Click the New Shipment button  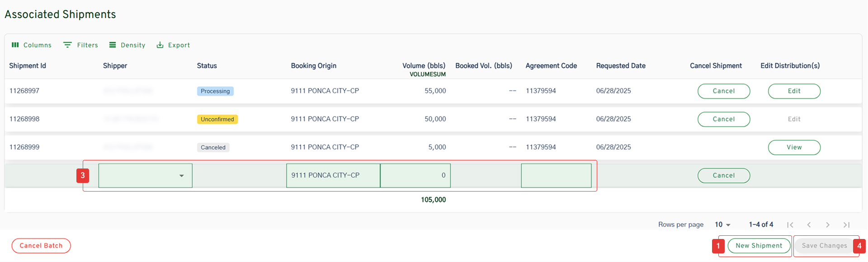coord(759,246)
